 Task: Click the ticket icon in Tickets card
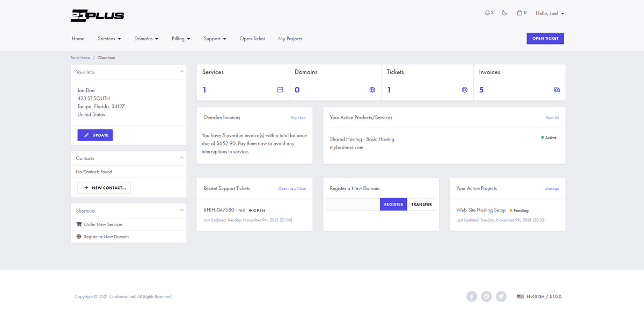pos(464,90)
